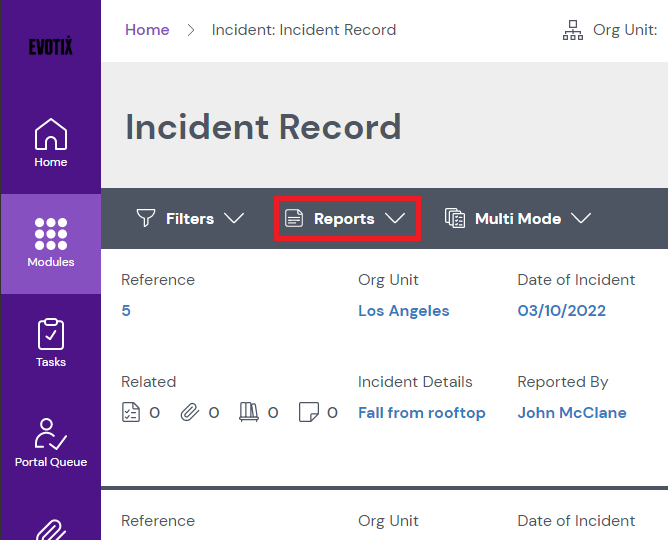Click the 03/10/2022 incident date

click(x=561, y=311)
